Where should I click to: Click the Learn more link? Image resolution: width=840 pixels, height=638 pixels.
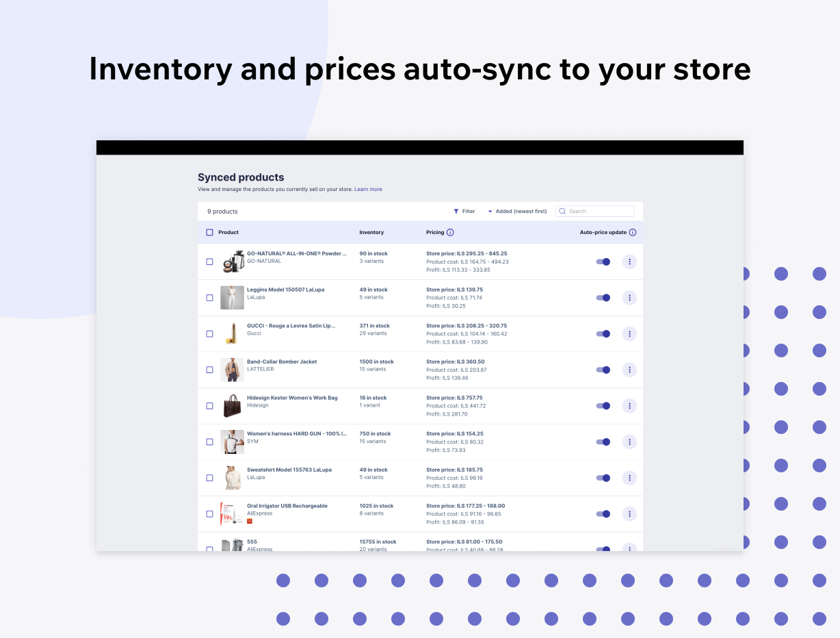point(368,189)
